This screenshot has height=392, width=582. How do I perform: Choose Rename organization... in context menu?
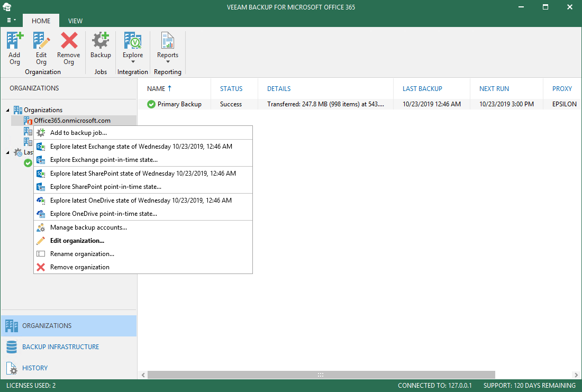(143, 254)
